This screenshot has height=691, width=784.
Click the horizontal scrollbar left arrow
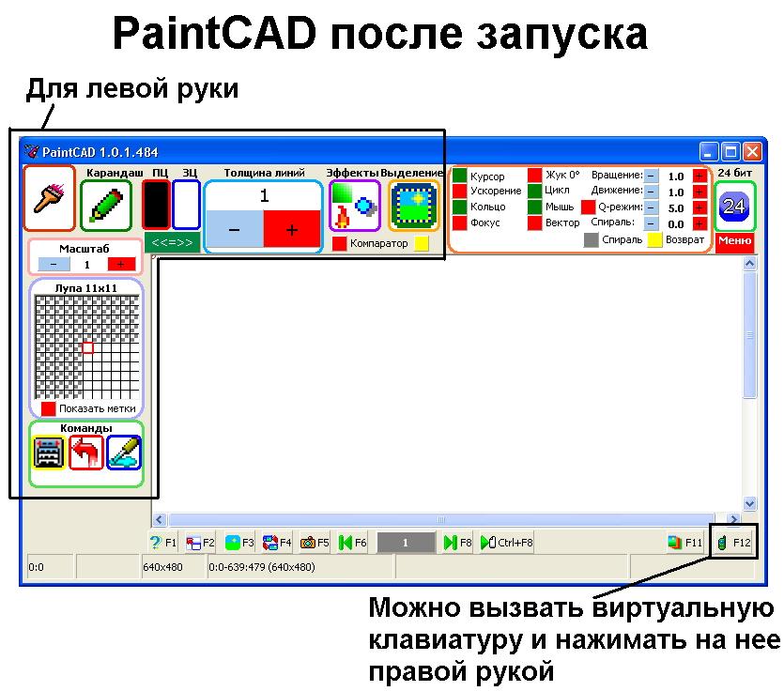point(160,519)
